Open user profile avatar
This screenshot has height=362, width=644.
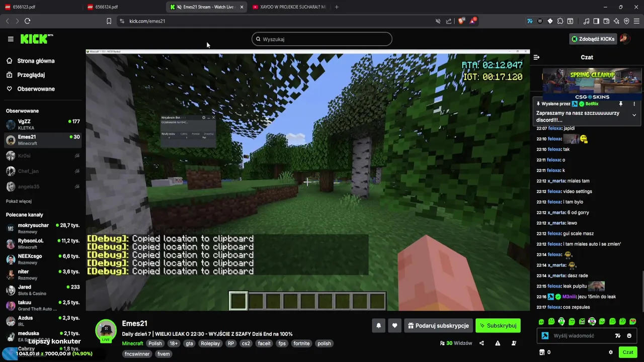pyautogui.click(x=624, y=39)
